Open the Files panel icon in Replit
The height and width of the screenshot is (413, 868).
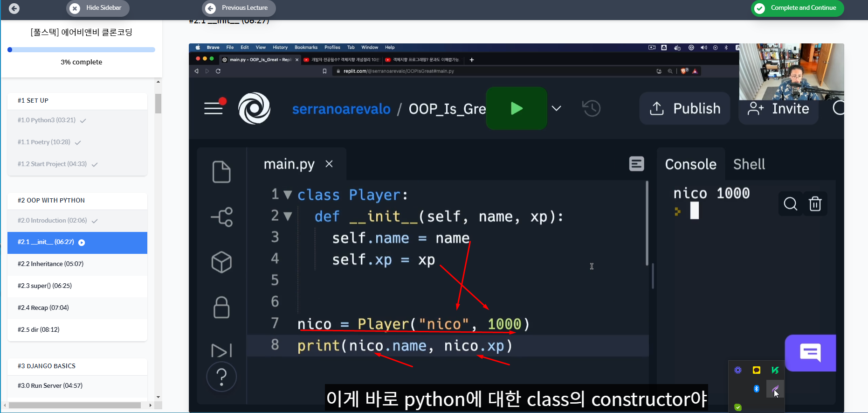tap(221, 172)
